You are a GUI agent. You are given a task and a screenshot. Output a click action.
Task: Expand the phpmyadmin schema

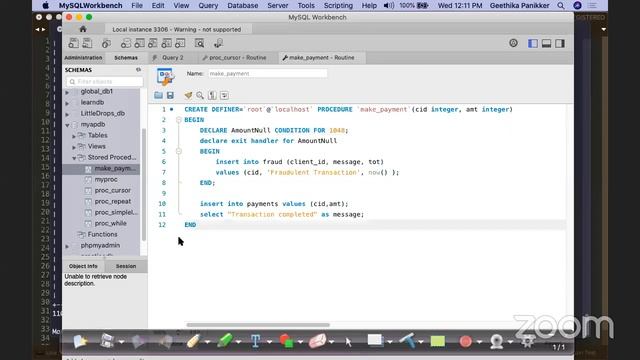tap(67, 246)
